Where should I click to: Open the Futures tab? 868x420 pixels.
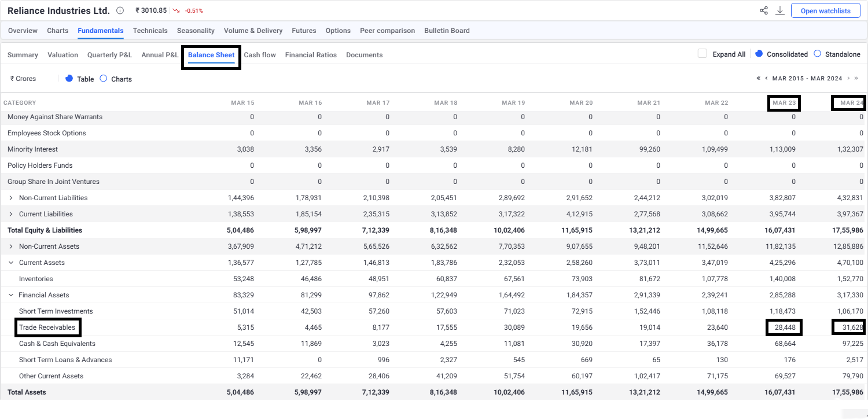tap(304, 31)
